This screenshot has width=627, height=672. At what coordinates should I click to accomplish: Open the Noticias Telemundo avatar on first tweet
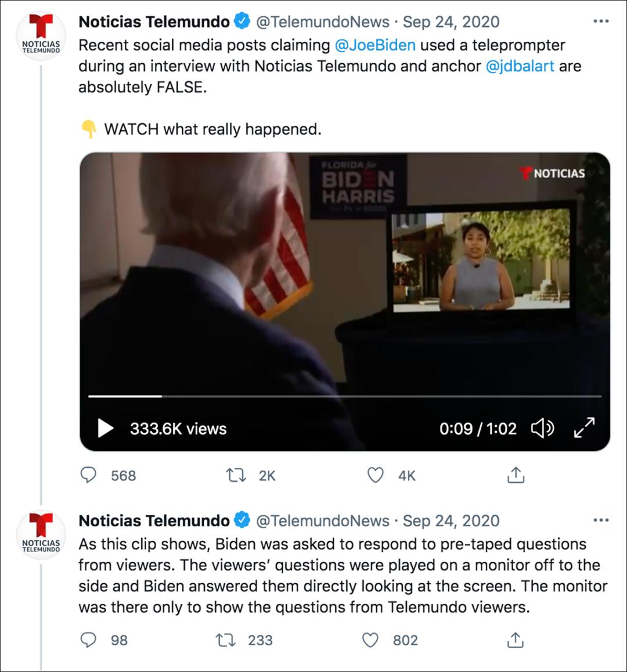[41, 36]
